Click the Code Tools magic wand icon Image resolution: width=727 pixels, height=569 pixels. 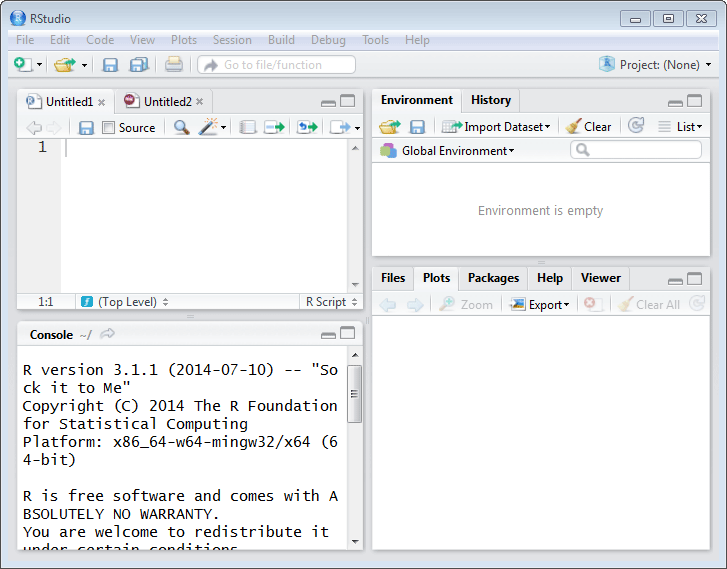pos(209,127)
